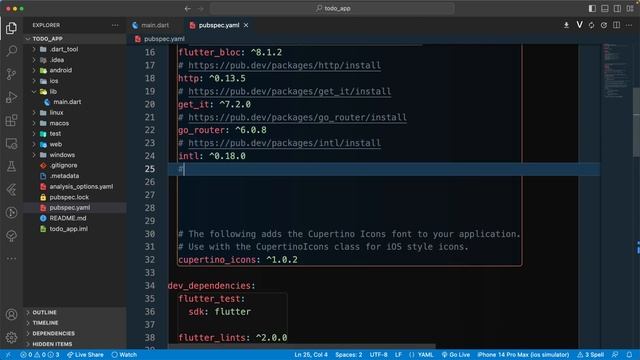Open editor more actions menu
Viewport: 640px width, 360px height.
[x=629, y=25]
